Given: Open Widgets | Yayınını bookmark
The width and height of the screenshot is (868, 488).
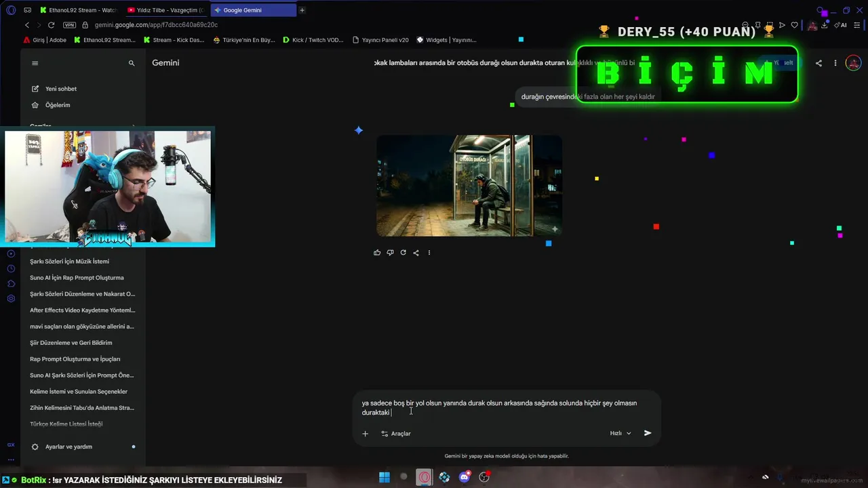Looking at the screenshot, I should point(446,40).
